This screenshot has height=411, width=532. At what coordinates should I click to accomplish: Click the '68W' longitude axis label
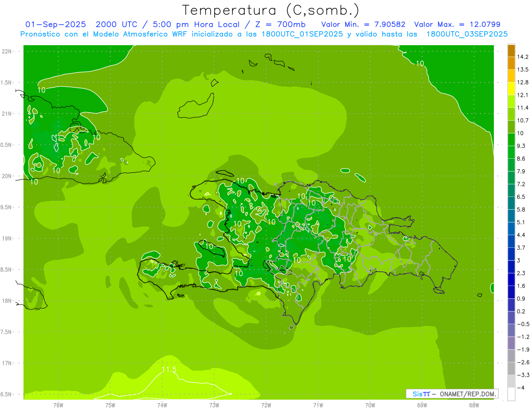click(474, 405)
